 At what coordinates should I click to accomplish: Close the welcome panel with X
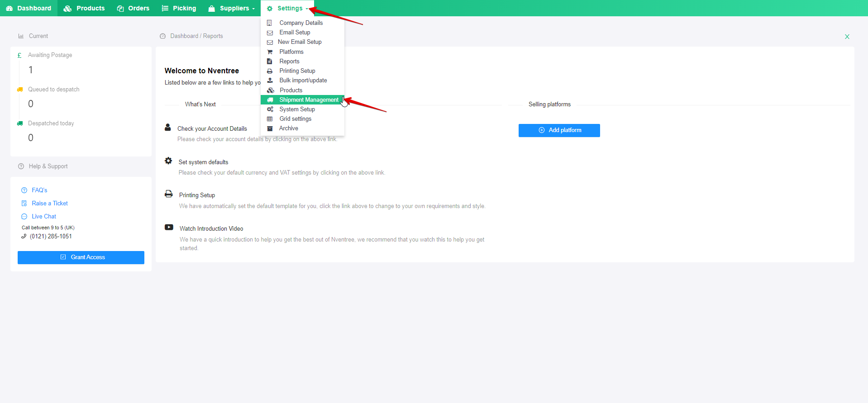click(847, 37)
